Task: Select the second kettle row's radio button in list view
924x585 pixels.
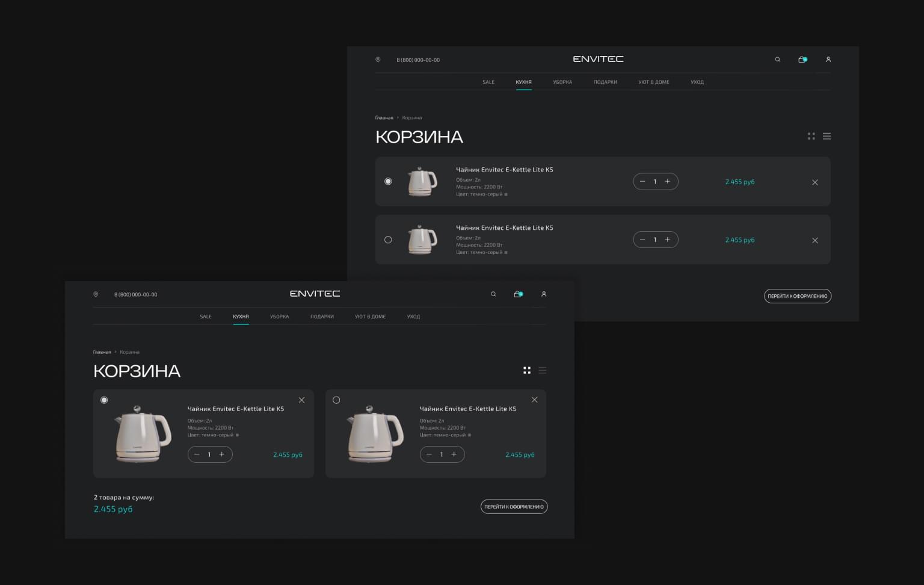Action: [x=388, y=240]
